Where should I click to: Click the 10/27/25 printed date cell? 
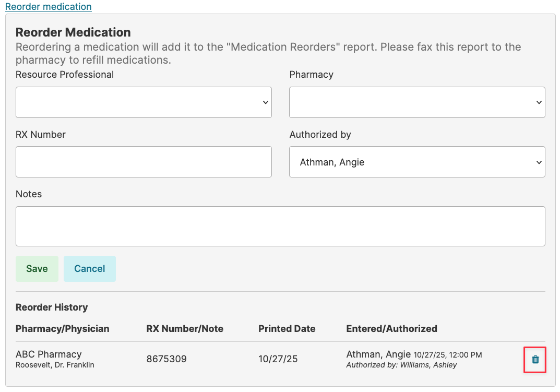coord(278,359)
